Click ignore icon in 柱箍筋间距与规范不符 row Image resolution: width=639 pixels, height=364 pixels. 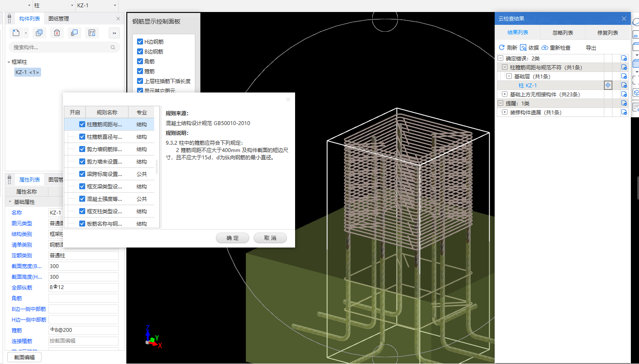pos(624,67)
